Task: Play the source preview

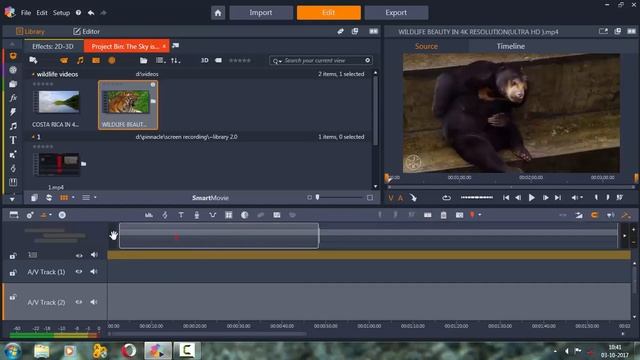Action: point(531,198)
